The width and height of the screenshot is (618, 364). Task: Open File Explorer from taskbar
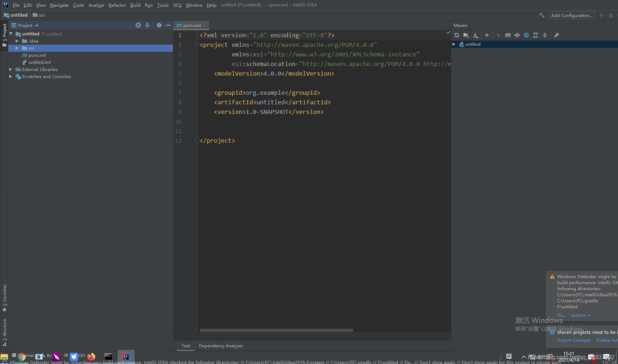(x=4, y=357)
